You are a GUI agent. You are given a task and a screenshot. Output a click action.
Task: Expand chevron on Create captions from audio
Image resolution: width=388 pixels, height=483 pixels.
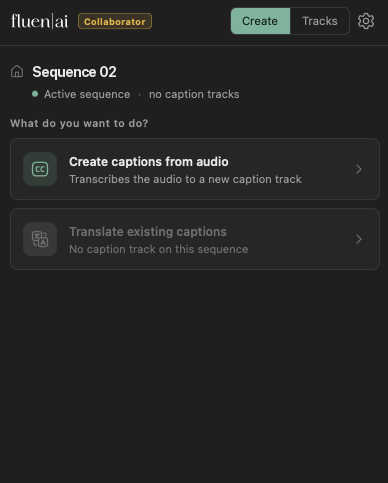pos(359,169)
